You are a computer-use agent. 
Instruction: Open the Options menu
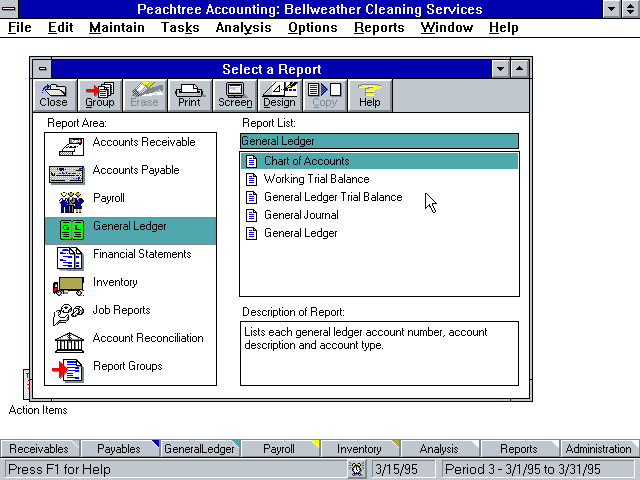pos(313,28)
